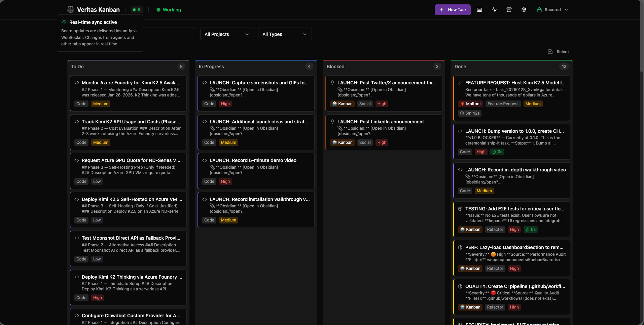The height and width of the screenshot is (325, 644).
Task: Click the Blocked column header
Action: (x=335, y=67)
